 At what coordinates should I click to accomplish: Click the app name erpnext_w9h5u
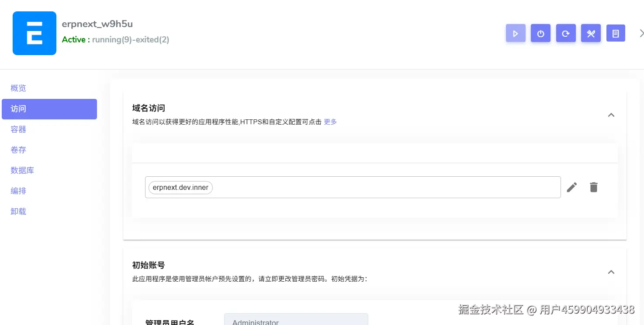97,24
